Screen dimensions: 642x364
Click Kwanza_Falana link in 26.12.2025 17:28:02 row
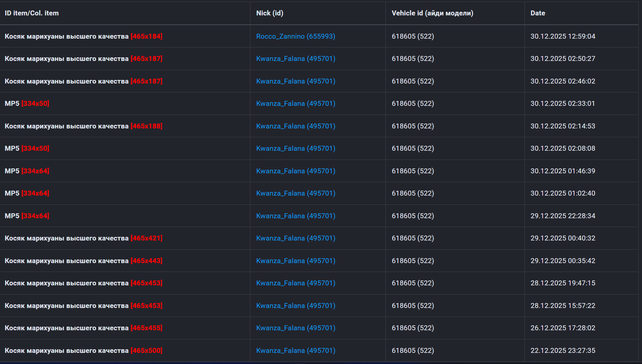coord(295,328)
